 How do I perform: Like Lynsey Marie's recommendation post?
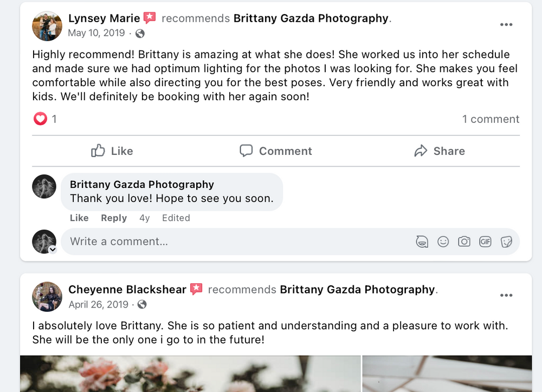pos(112,151)
